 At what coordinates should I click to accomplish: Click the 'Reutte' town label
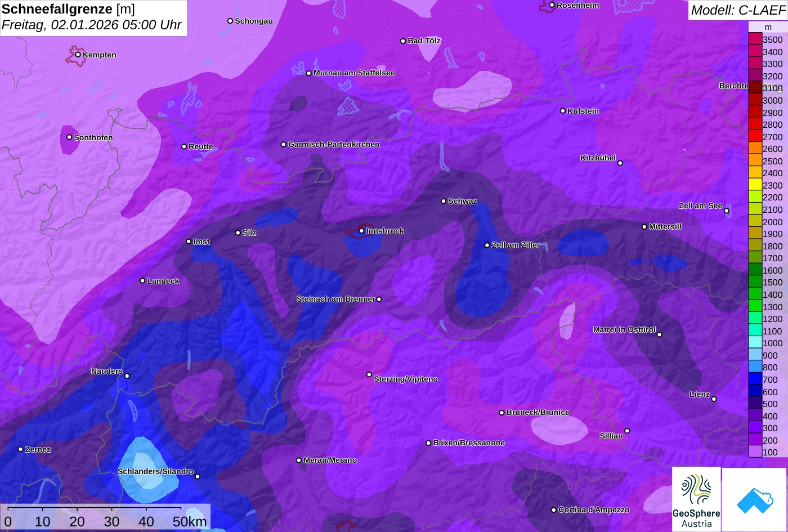[x=201, y=146]
